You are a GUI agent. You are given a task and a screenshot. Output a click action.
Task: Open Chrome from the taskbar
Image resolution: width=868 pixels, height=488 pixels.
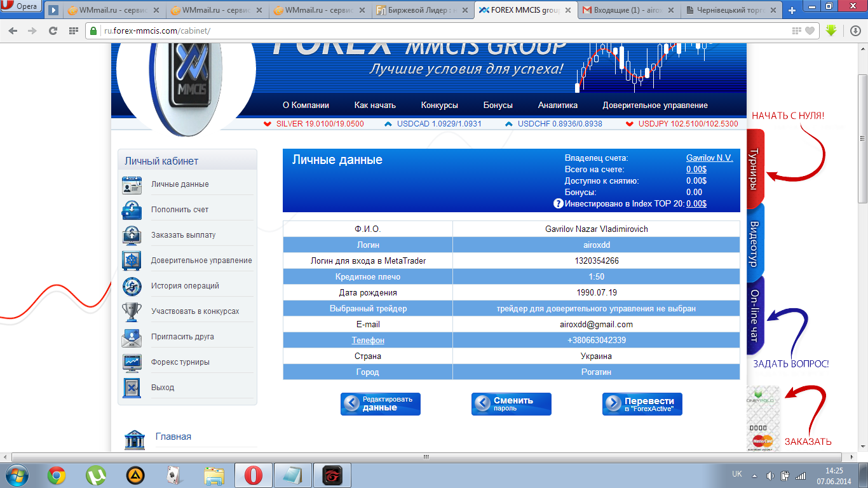point(57,475)
